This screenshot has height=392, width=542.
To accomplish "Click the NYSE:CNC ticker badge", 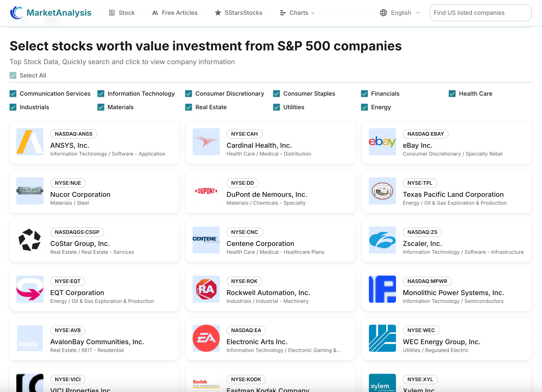I will point(245,232).
